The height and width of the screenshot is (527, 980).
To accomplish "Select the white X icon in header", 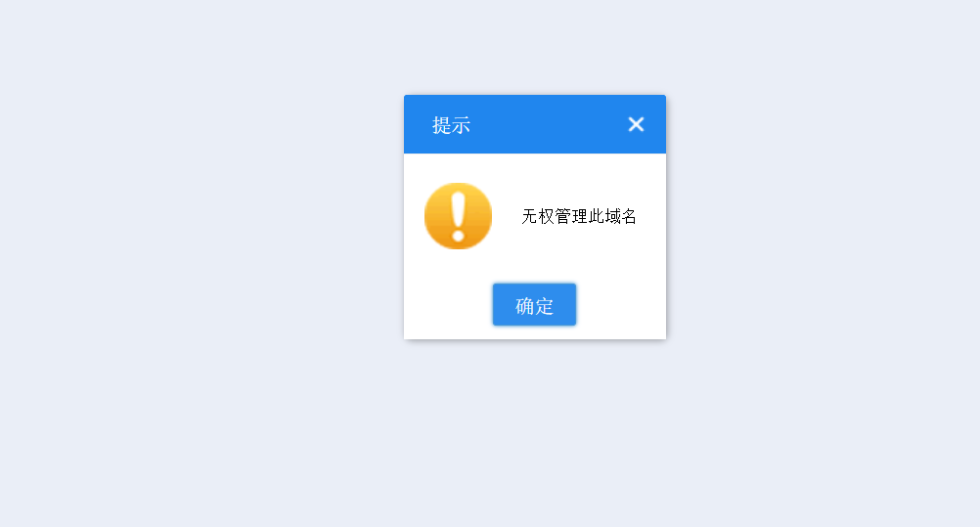I will (x=636, y=124).
